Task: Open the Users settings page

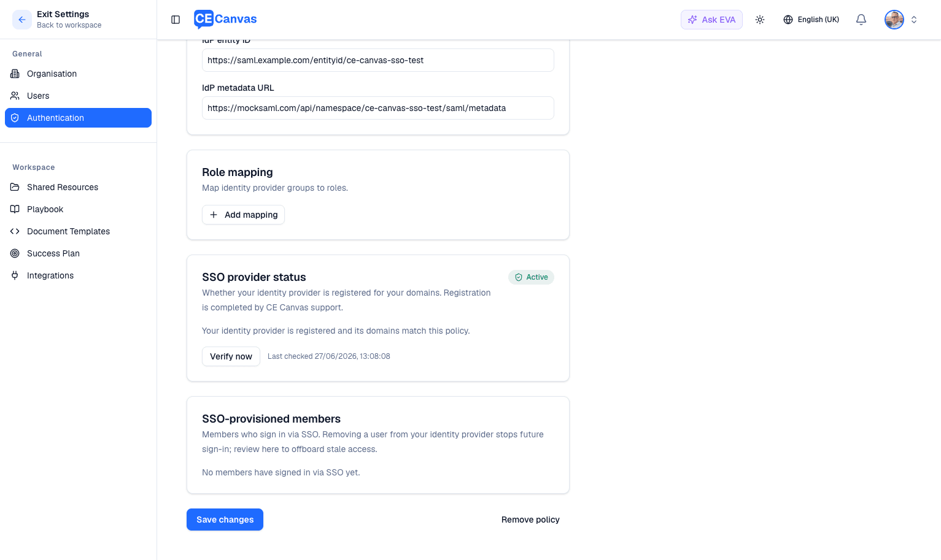Action: 78,96
